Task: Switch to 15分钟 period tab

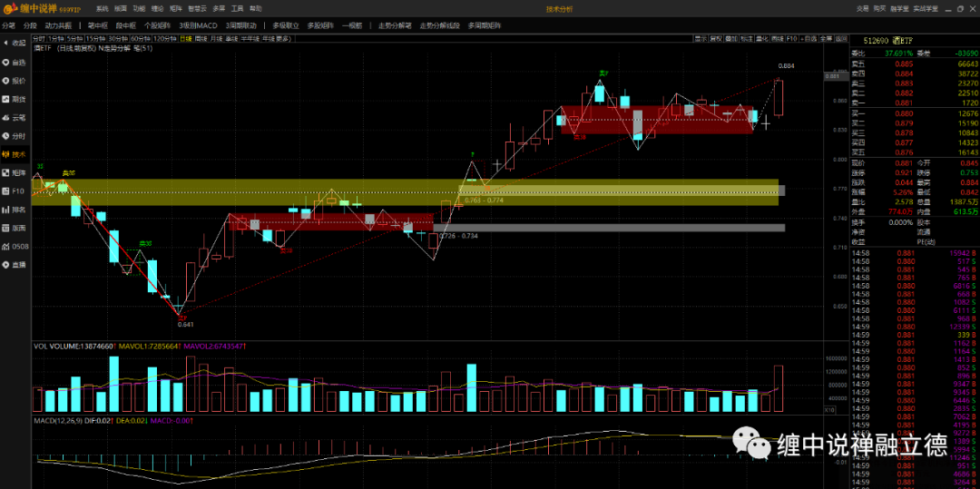Action: 95,39
